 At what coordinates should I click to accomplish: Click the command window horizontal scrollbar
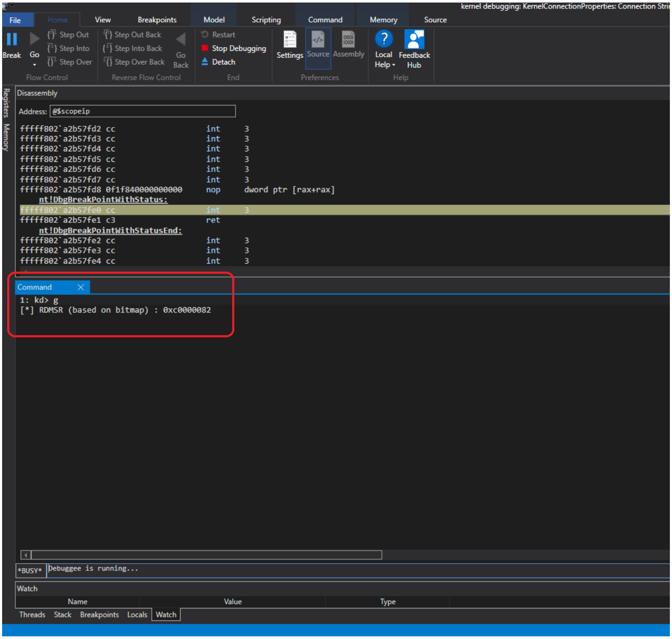click(x=206, y=556)
